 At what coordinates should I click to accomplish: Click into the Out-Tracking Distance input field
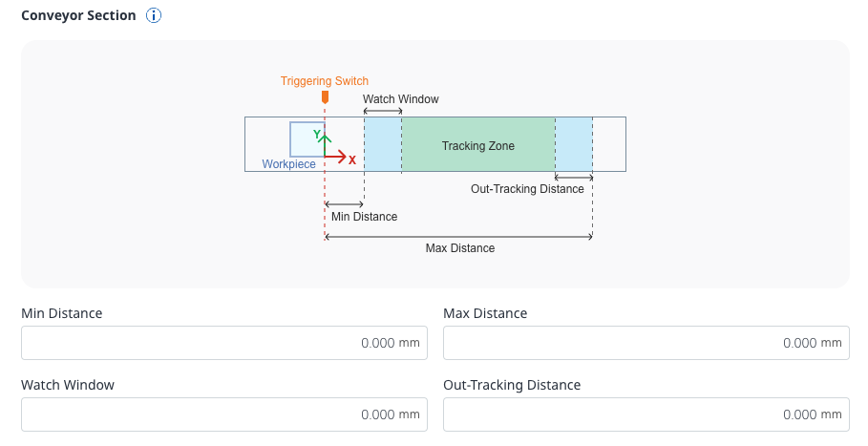646,414
